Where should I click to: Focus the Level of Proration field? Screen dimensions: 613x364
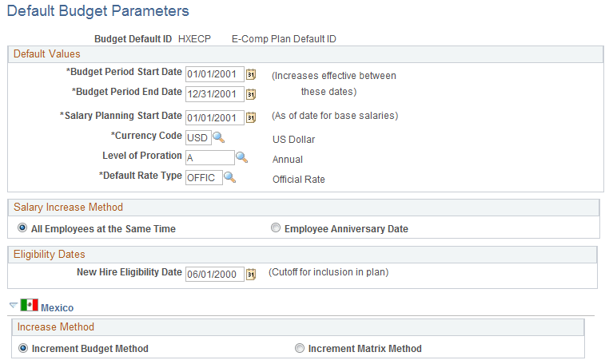coord(209,158)
